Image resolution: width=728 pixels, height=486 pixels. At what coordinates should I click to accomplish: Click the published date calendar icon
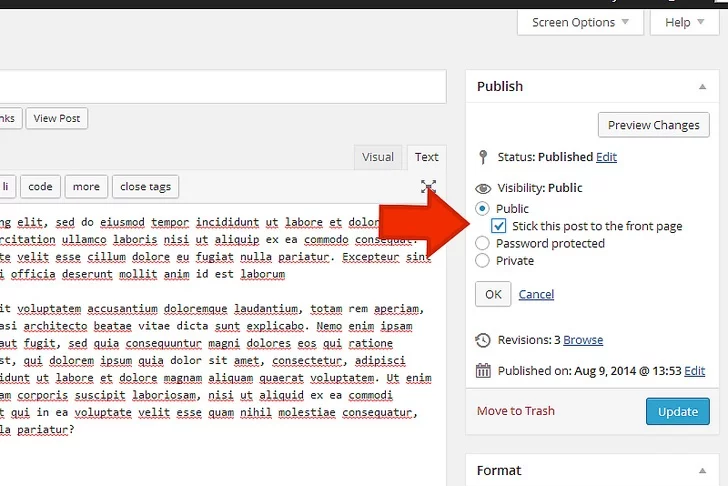tap(483, 371)
